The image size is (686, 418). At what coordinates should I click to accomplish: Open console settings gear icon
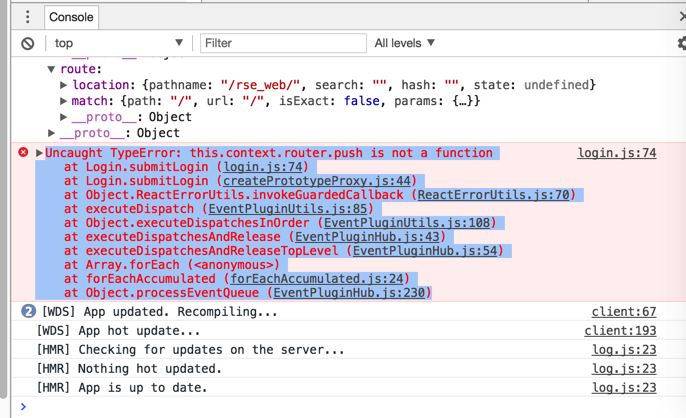click(x=681, y=43)
